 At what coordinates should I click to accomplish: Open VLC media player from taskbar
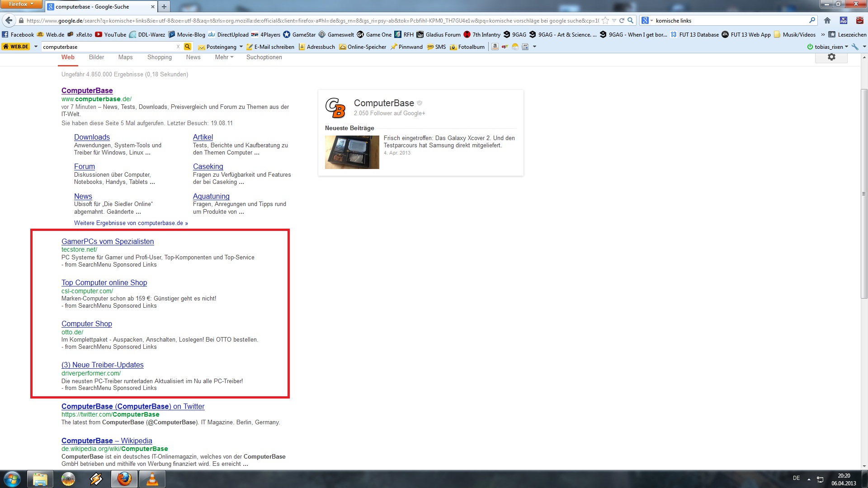coord(152,479)
